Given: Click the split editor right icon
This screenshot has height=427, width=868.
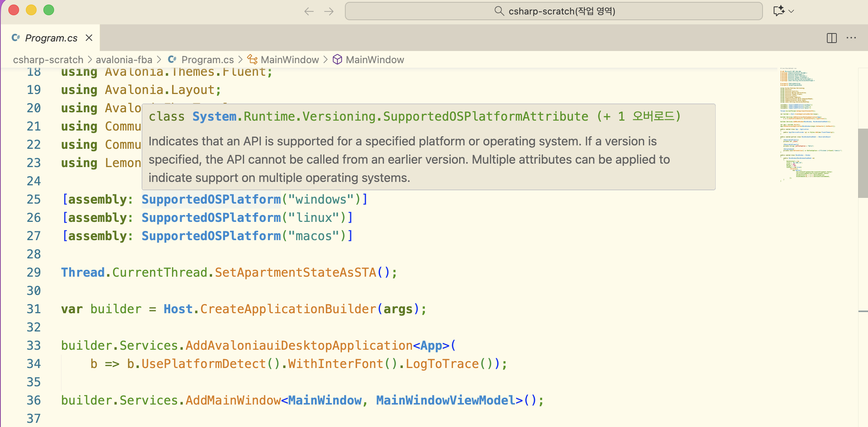Looking at the screenshot, I should (x=831, y=38).
